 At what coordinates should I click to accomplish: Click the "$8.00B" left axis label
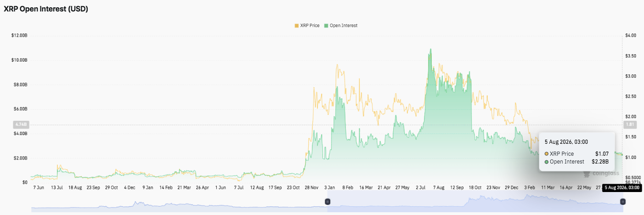point(20,85)
